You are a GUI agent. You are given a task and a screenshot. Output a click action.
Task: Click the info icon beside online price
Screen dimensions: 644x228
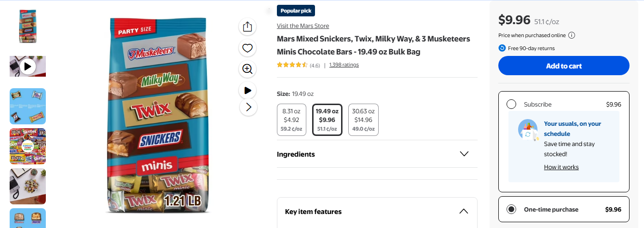point(571,35)
